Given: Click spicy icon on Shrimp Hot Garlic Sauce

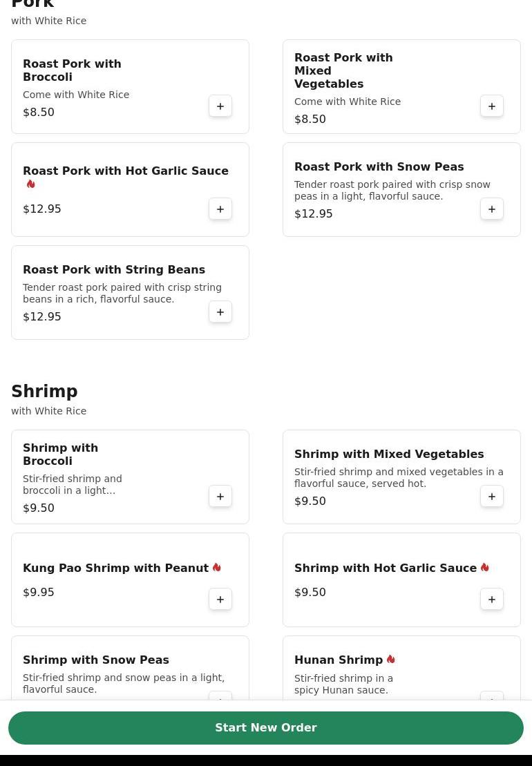Looking at the screenshot, I should point(484,568).
